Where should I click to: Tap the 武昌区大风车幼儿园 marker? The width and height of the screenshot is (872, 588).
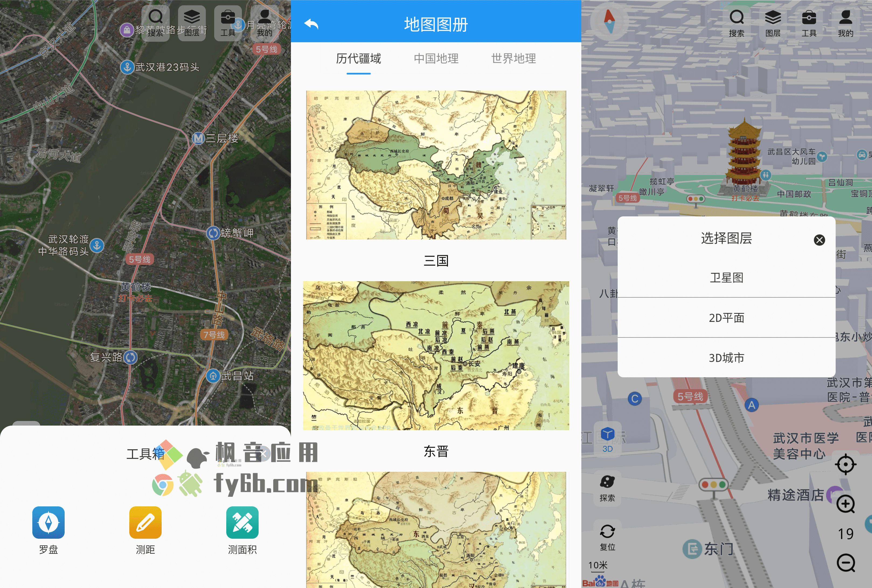click(x=822, y=156)
